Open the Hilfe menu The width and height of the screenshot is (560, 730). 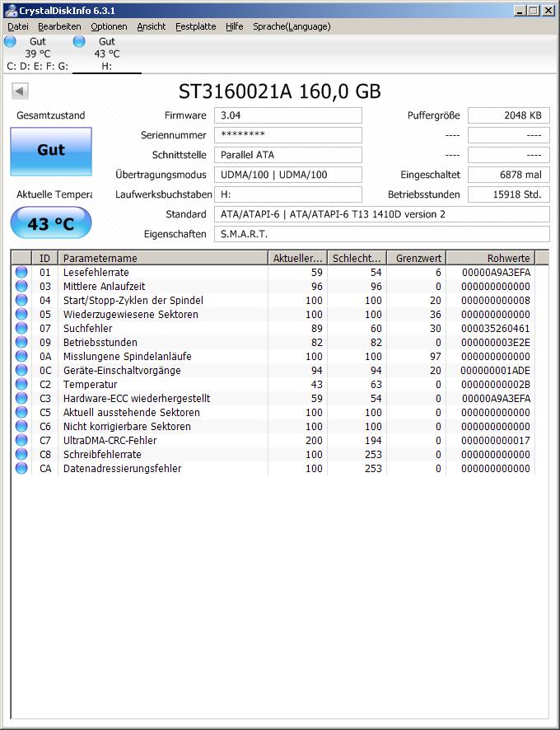(x=234, y=26)
